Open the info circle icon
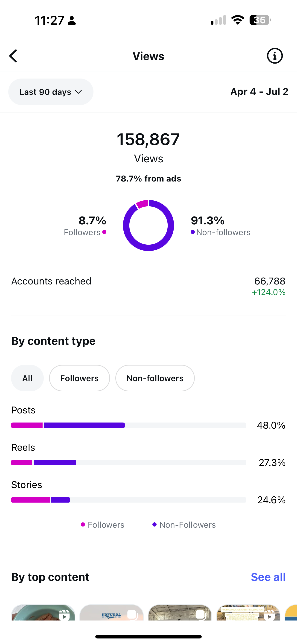This screenshot has width=297, height=644. pos(275,56)
